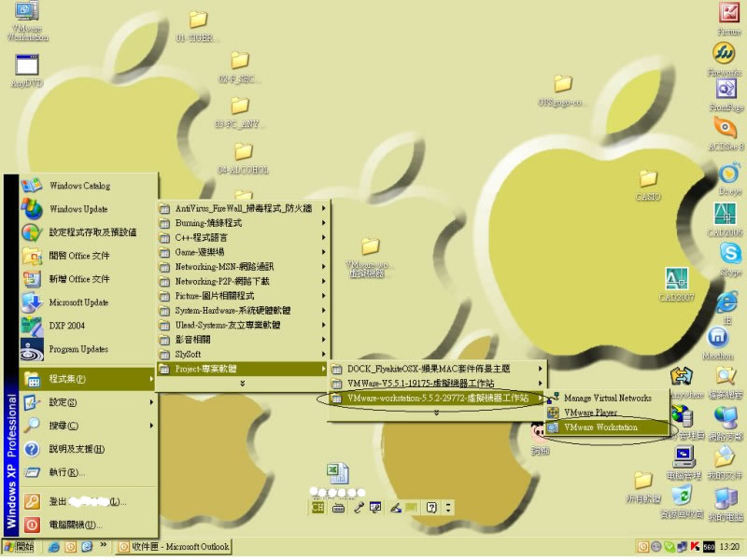Screen dimensions: 747x560
Task: Select the 04-ALCOHOL desktop folder
Action: (243, 159)
